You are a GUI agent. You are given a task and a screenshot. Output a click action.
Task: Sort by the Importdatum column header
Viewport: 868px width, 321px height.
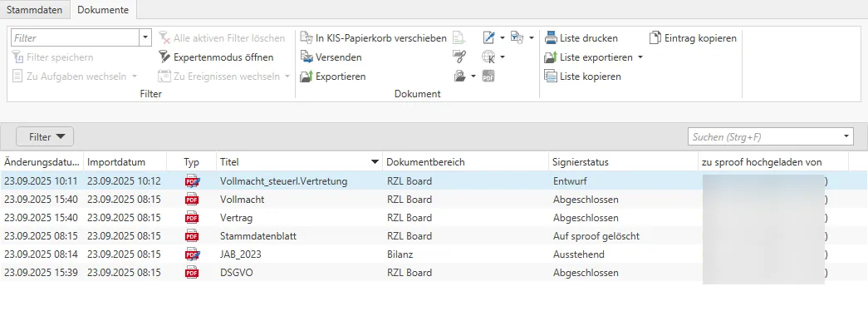pyautogui.click(x=125, y=162)
